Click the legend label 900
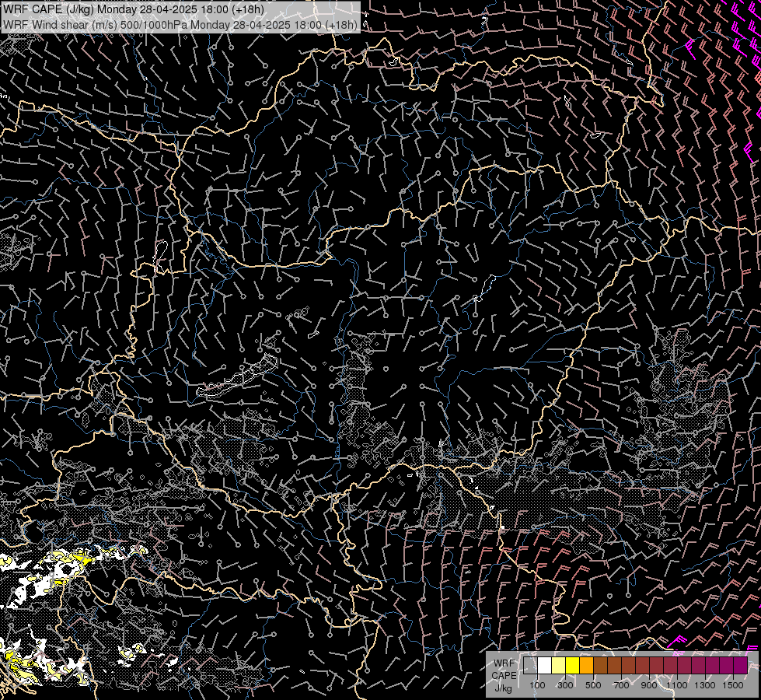The height and width of the screenshot is (700, 761). (x=649, y=685)
